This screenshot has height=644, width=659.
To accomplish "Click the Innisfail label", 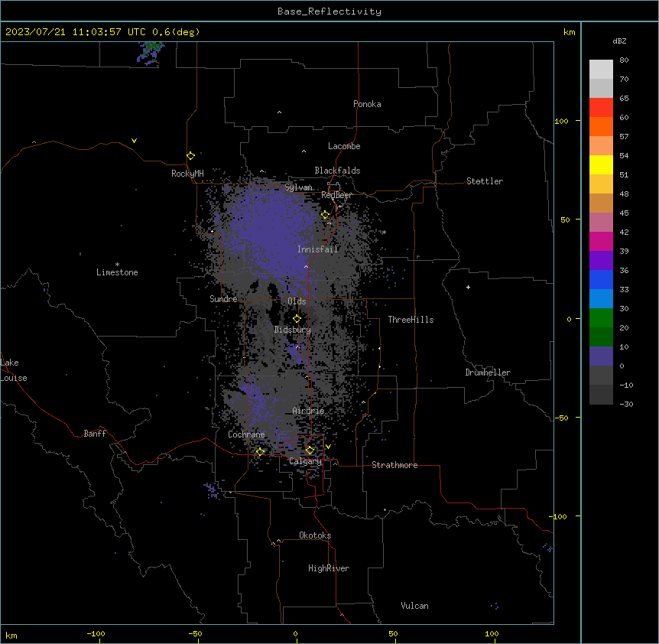I will (317, 249).
